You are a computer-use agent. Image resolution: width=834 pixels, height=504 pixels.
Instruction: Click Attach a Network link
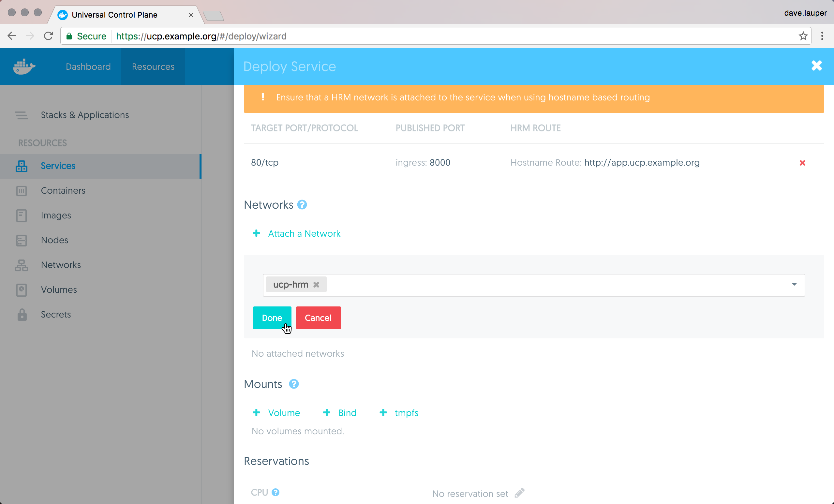[x=304, y=233]
